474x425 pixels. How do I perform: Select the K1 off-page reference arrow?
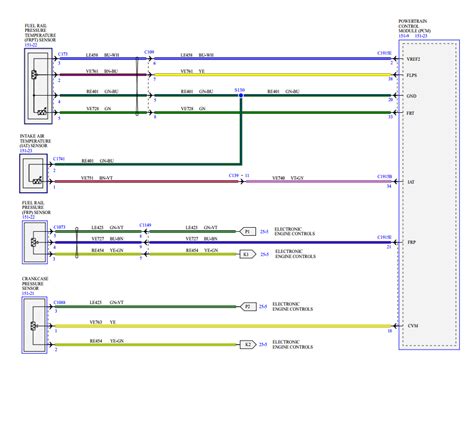click(248, 254)
